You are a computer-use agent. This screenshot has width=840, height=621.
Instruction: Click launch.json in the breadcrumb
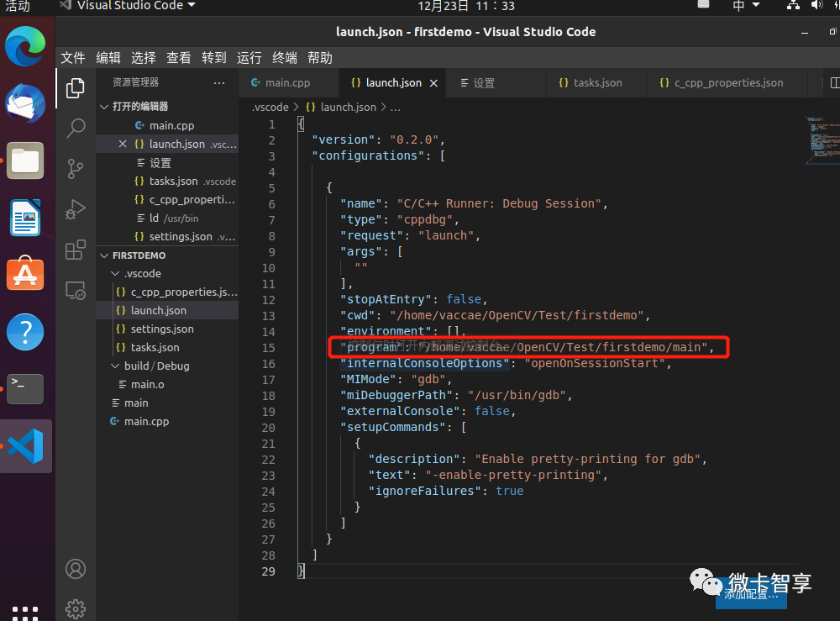coord(349,108)
